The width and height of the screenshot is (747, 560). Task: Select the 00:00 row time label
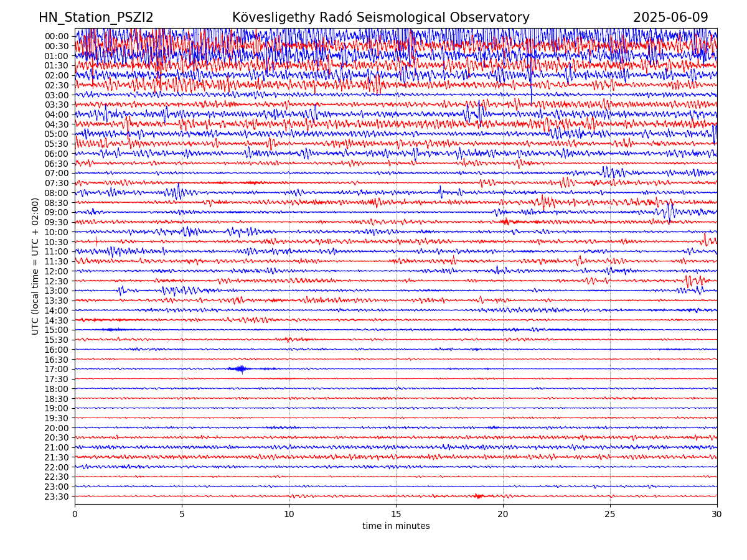coord(56,36)
